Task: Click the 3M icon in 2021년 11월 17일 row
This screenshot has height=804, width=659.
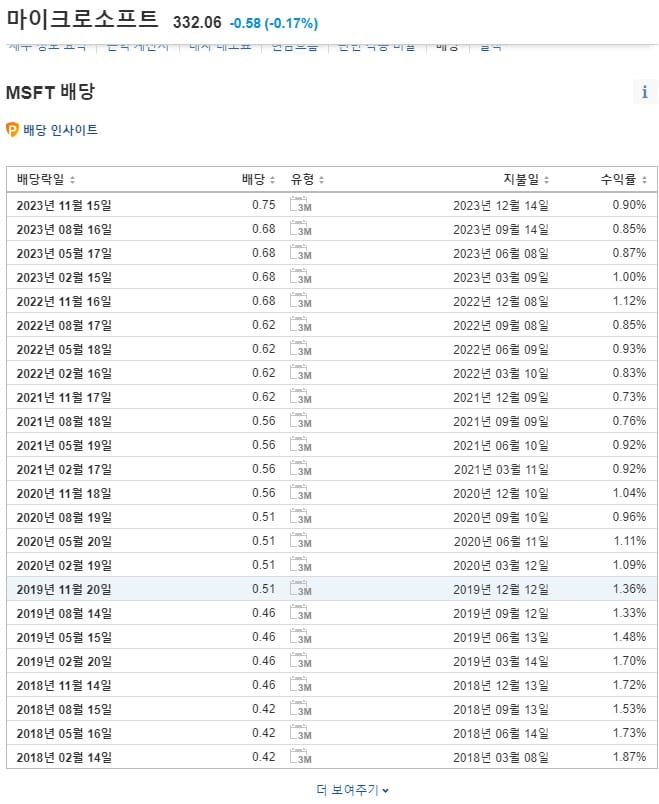Action: [301, 396]
